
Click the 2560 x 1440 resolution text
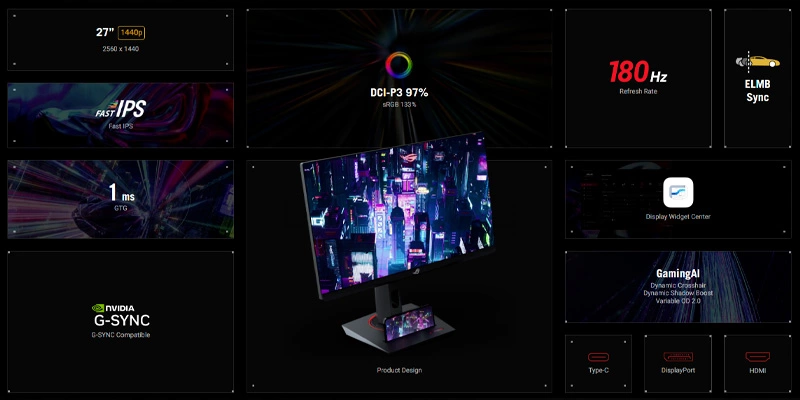click(120, 49)
